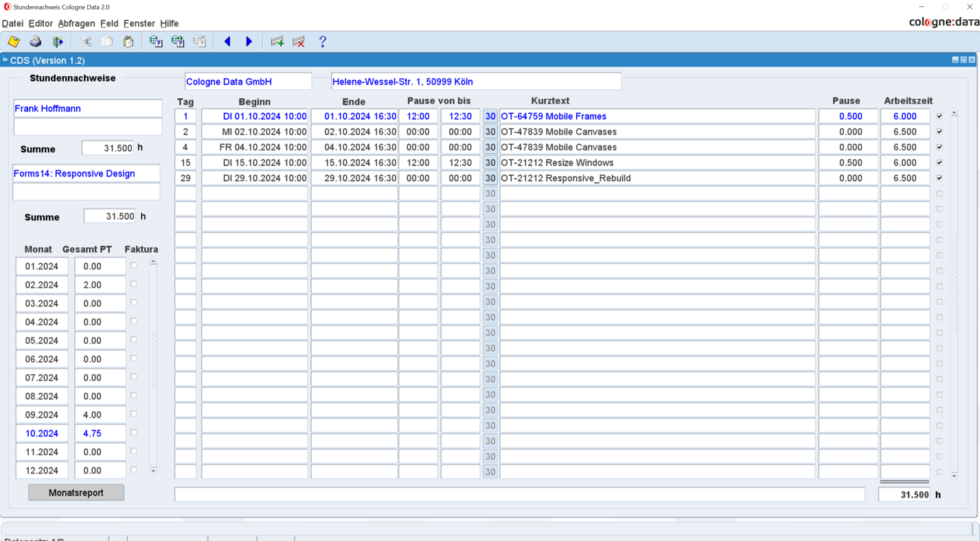Click the Exit form door icon

[58, 42]
